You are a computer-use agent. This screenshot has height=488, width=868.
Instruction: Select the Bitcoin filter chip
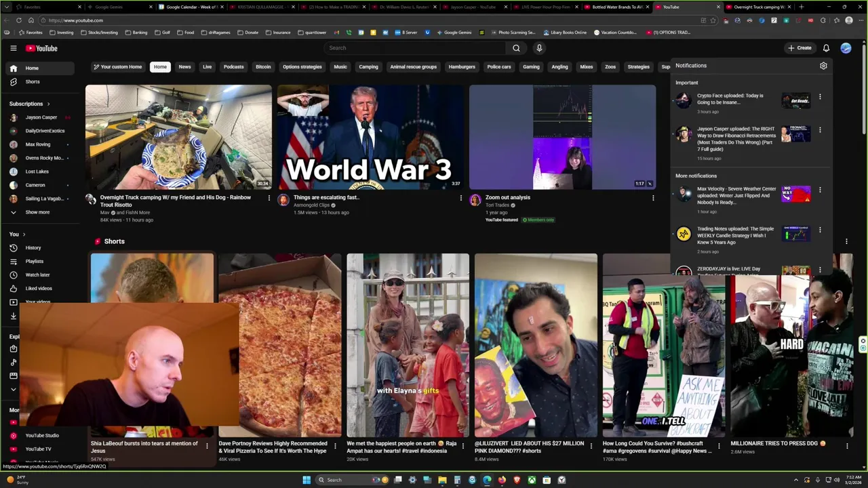pos(263,67)
